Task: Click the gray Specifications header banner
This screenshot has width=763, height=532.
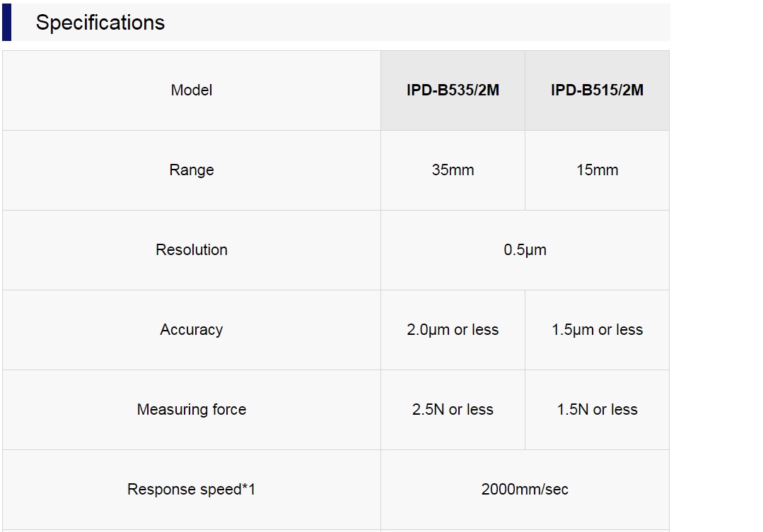Action: coord(337,23)
